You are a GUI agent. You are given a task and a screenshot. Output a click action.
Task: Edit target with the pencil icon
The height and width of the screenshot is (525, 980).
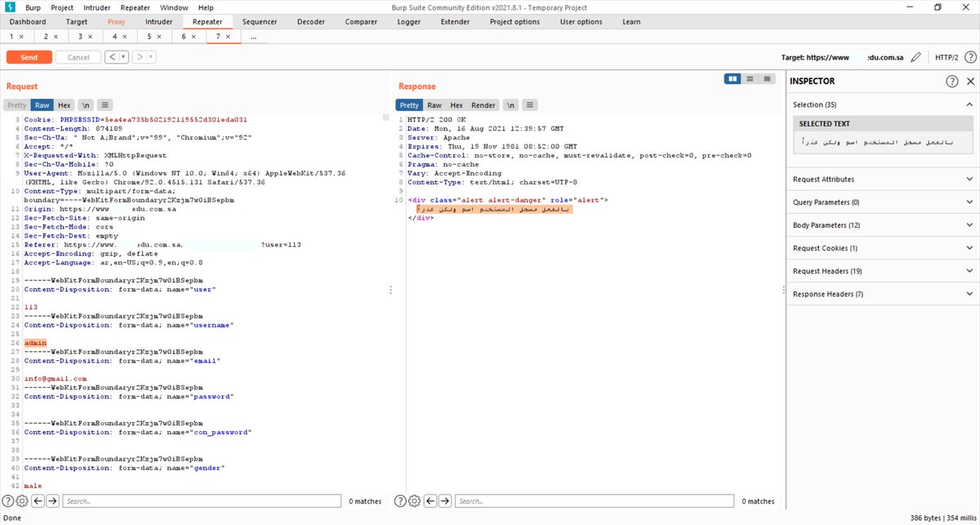[x=916, y=57]
